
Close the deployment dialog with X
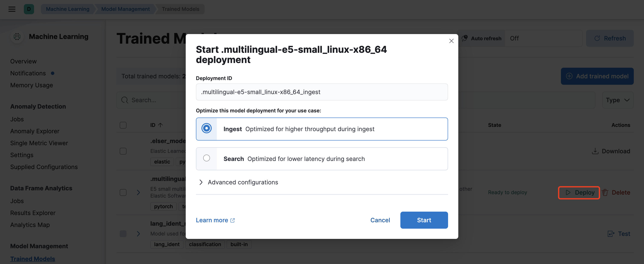tap(451, 41)
